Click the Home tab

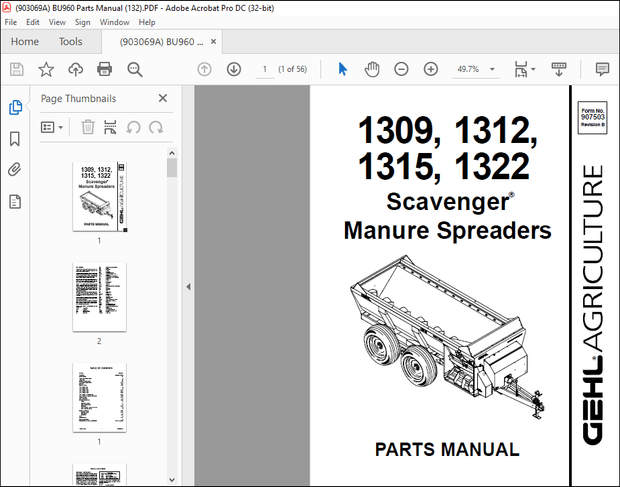point(24,42)
